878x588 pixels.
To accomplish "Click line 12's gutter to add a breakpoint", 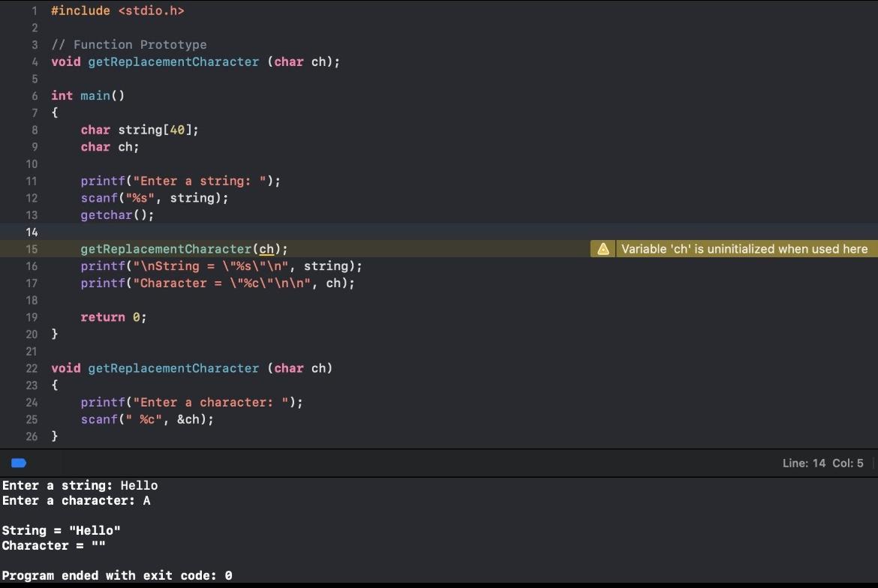I will click(32, 198).
